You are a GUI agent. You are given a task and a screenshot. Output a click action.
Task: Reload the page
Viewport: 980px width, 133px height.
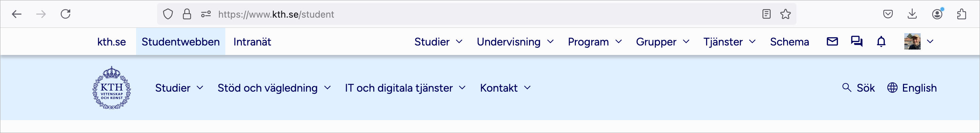tap(65, 14)
